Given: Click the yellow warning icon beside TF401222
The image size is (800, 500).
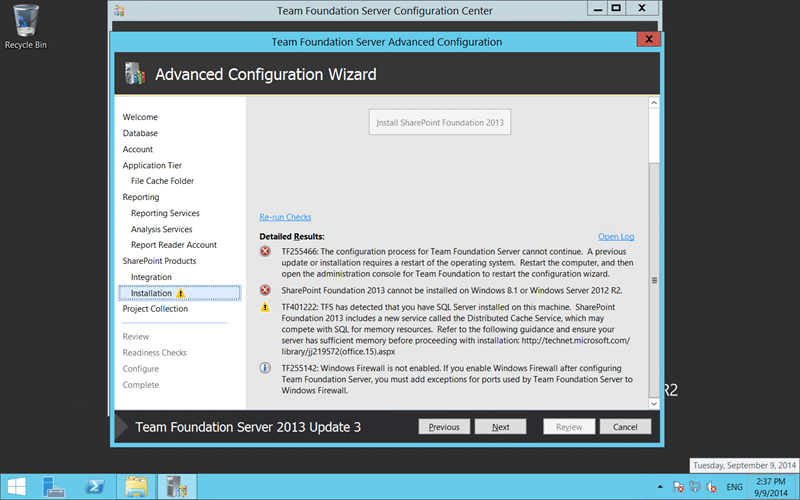Looking at the screenshot, I should 265,307.
